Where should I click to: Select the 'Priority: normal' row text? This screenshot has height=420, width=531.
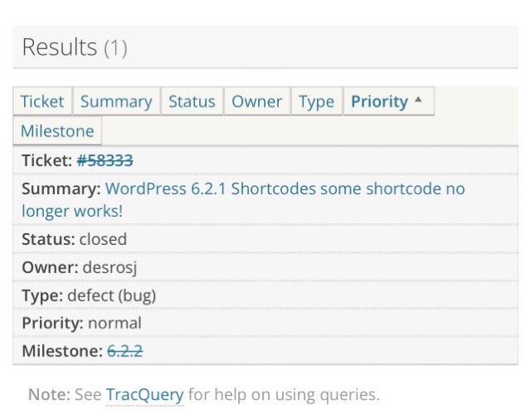click(x=81, y=323)
